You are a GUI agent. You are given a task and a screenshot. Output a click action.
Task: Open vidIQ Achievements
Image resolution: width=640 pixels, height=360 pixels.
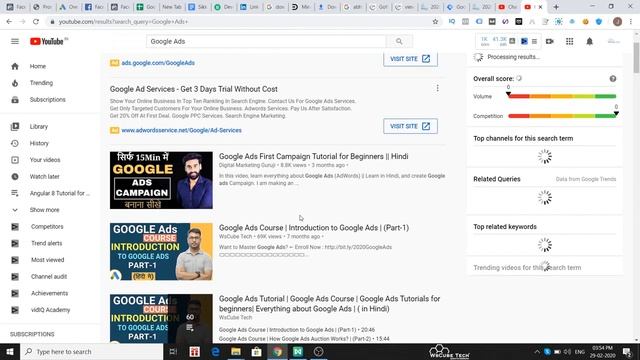click(x=49, y=293)
